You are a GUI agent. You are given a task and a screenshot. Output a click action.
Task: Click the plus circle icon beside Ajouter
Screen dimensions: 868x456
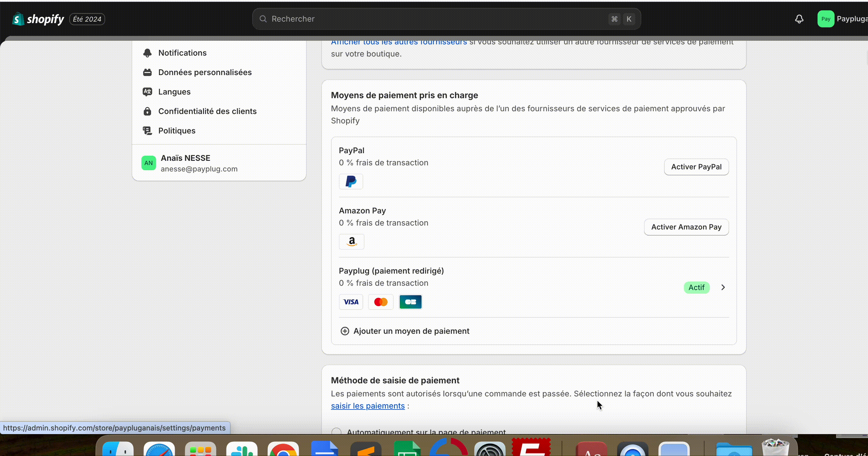pos(345,331)
